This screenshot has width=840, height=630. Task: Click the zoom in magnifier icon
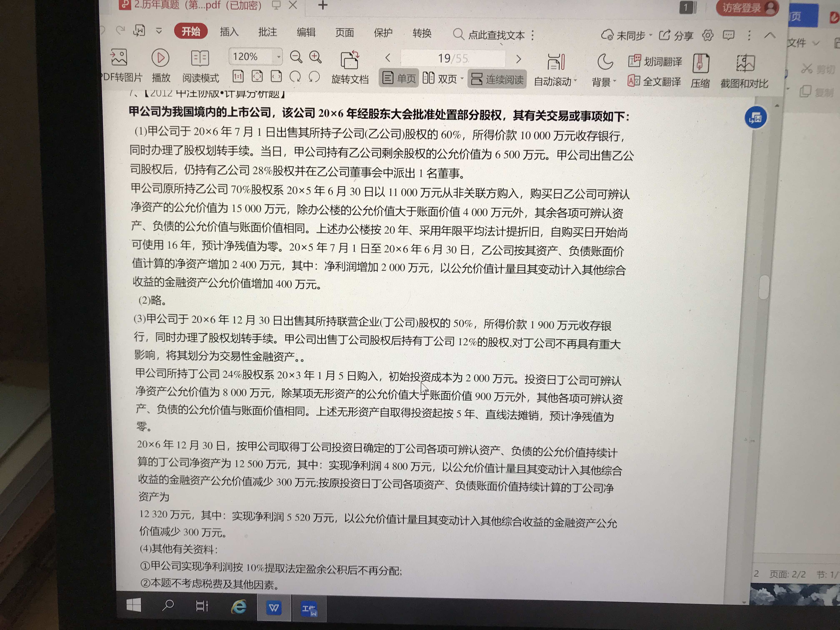[315, 57]
